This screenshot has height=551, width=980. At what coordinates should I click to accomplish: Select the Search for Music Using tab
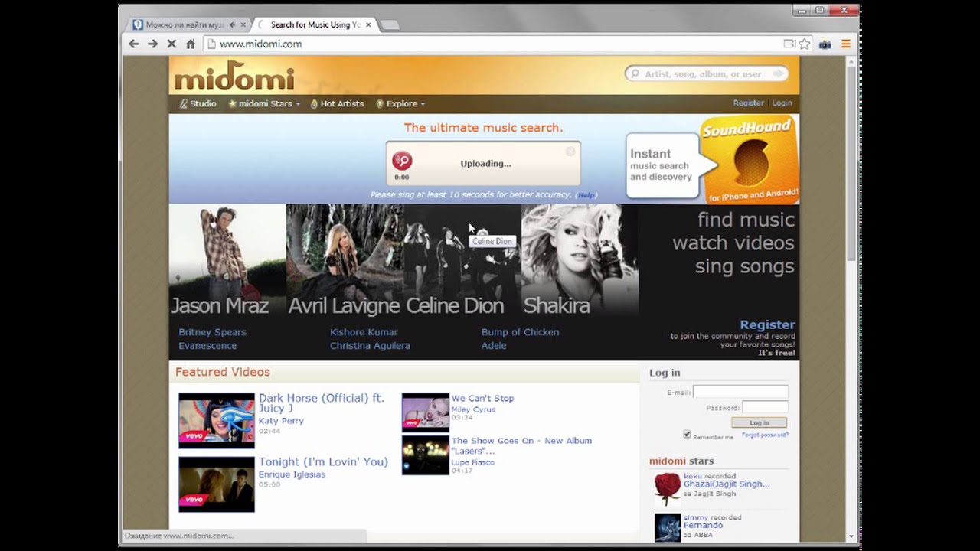tap(315, 24)
